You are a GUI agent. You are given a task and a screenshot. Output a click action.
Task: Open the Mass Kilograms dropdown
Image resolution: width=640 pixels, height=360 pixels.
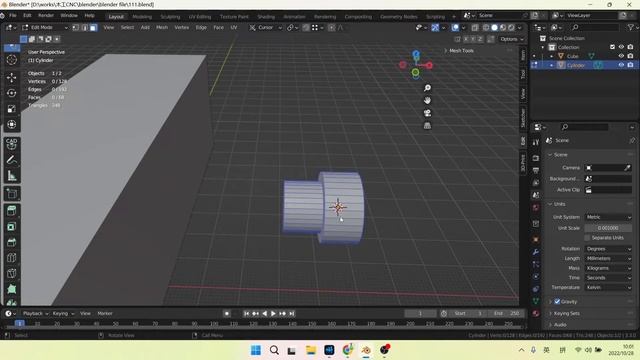coord(608,268)
